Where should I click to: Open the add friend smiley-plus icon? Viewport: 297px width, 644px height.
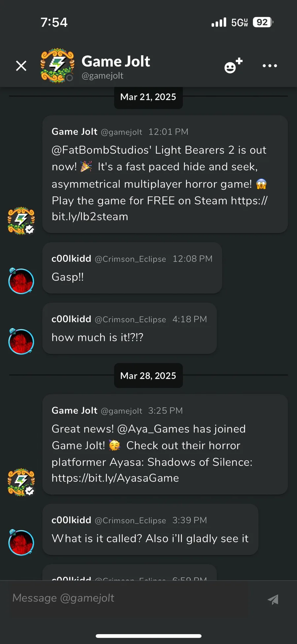coord(233,65)
